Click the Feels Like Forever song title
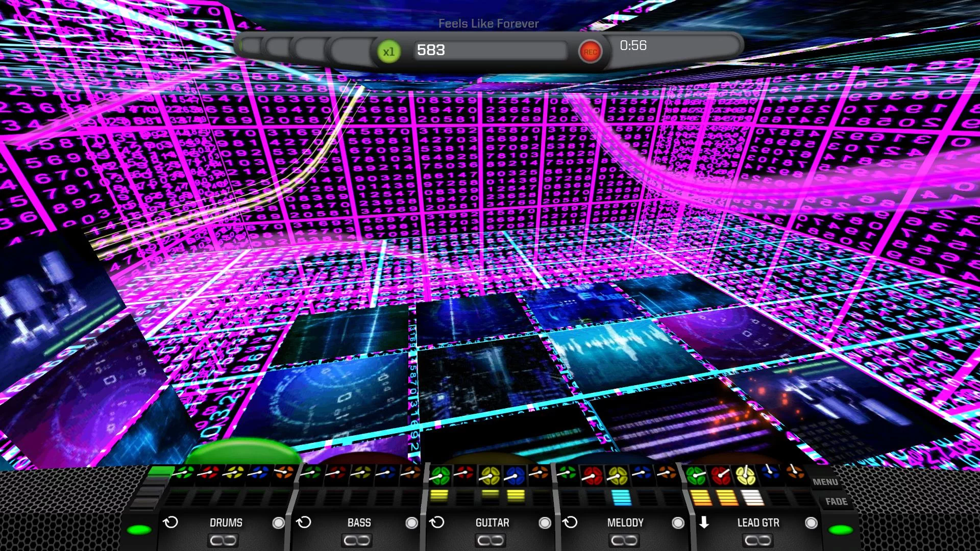The height and width of the screenshot is (551, 980). [488, 23]
